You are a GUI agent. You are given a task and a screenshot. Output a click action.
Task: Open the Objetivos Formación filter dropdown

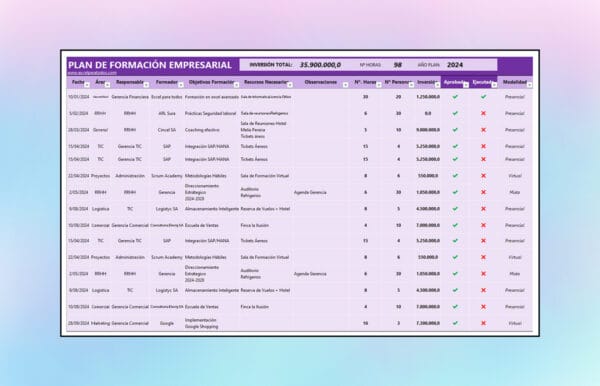(x=236, y=85)
